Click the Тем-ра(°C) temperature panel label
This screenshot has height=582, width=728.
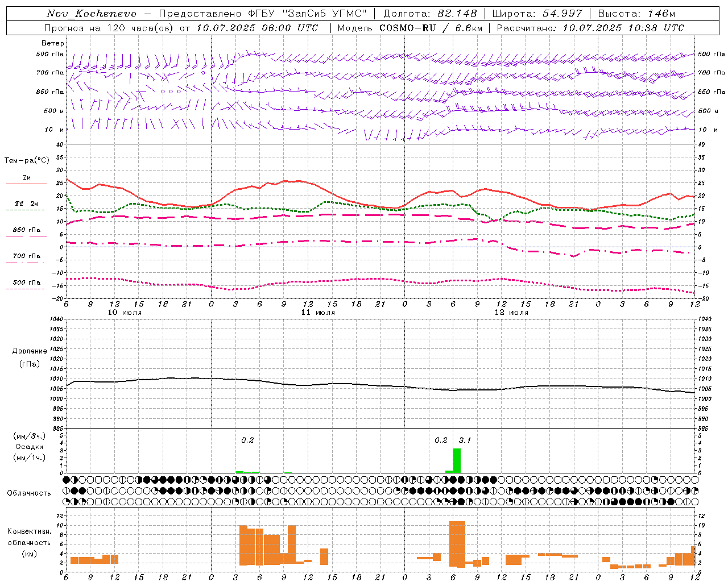coord(27,161)
